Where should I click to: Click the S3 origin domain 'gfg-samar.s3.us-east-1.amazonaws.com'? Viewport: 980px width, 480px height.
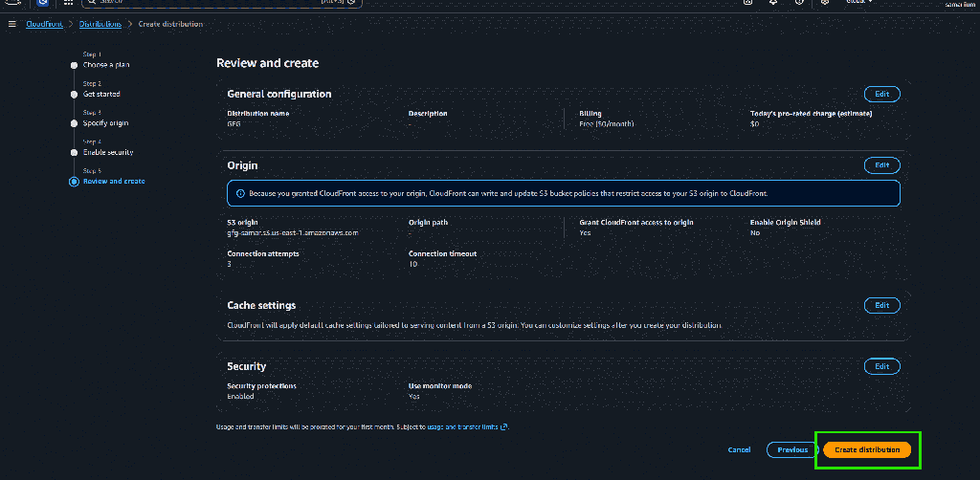(x=292, y=232)
